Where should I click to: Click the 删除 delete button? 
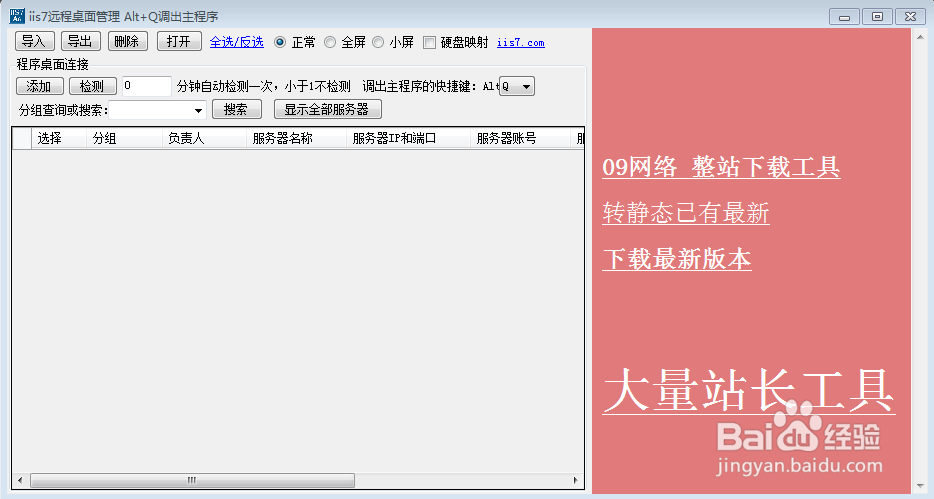[x=128, y=41]
